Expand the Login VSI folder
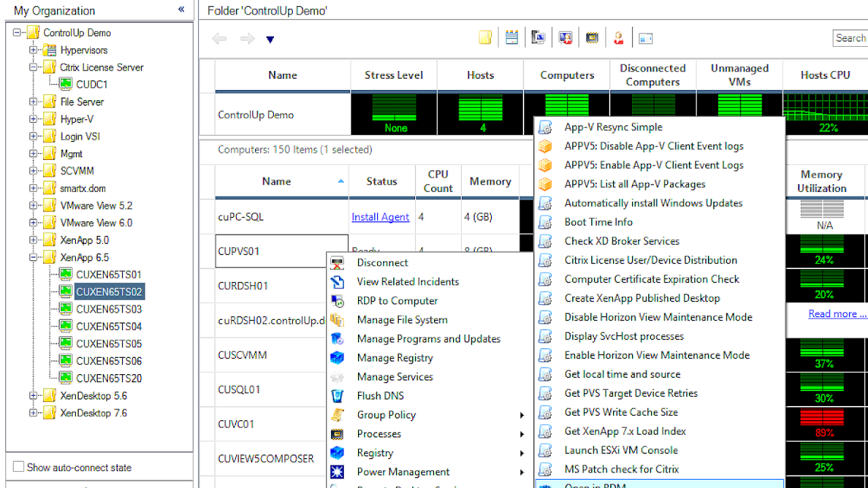The height and width of the screenshot is (488, 868). click(33, 136)
